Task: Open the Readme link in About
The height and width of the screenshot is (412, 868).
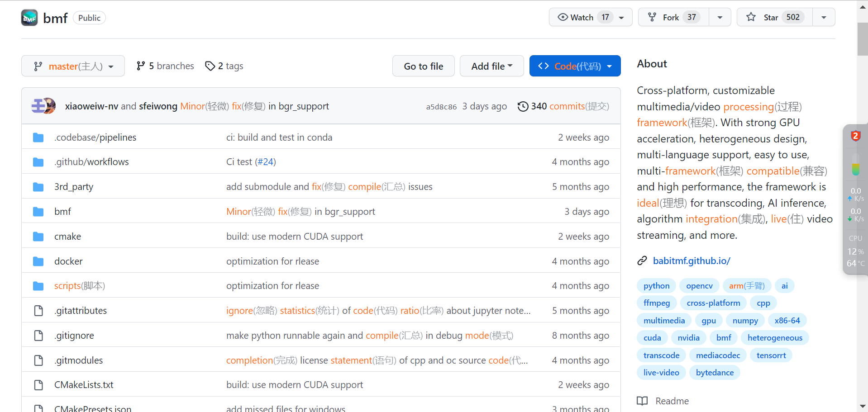Action: [x=672, y=401]
